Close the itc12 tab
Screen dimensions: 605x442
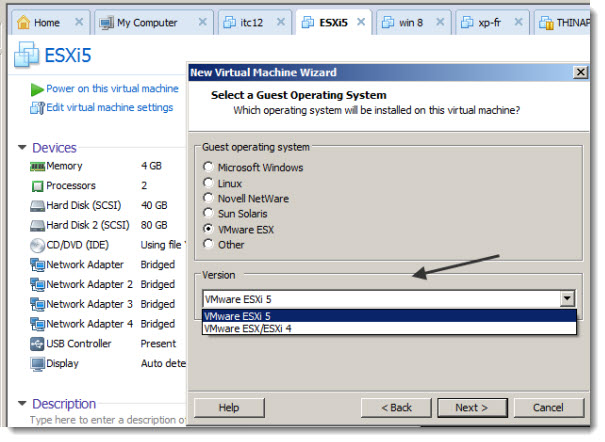point(281,22)
